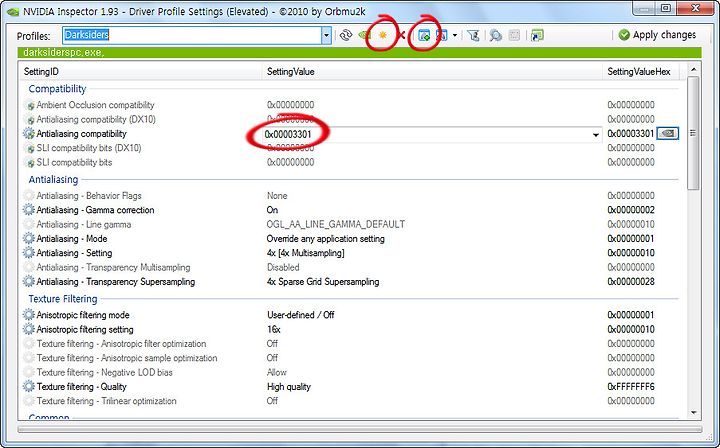Click gear icon of Antialiasing - Setting
720x448 pixels.
[28, 253]
